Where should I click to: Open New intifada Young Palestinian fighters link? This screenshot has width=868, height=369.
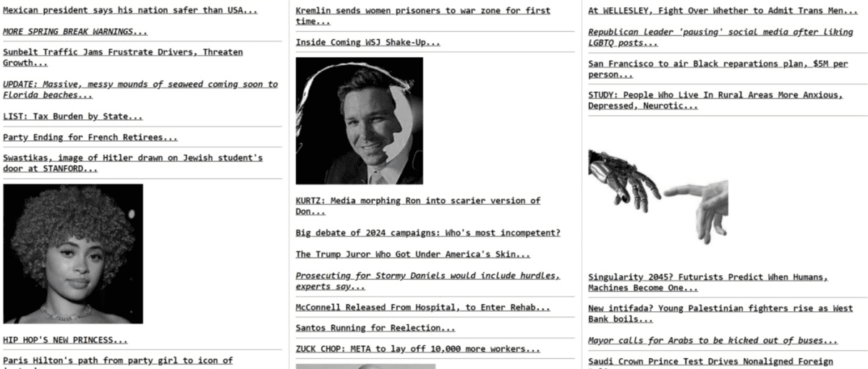(721, 314)
